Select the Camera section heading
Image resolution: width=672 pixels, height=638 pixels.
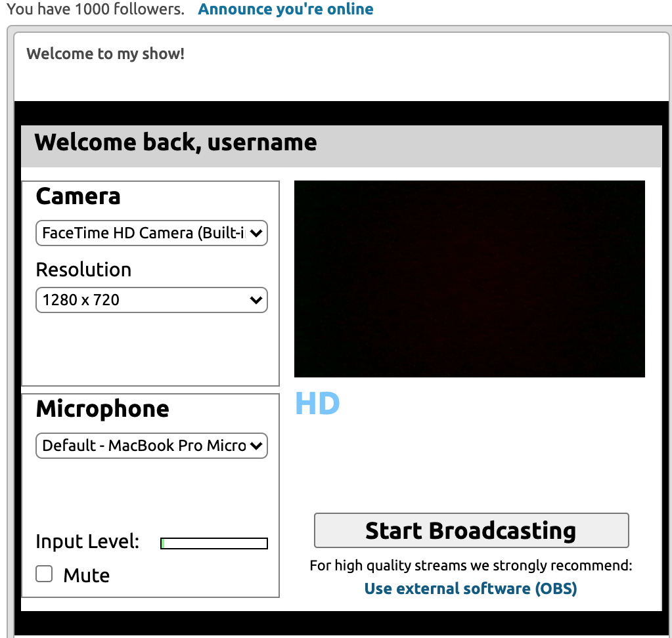[x=78, y=196]
